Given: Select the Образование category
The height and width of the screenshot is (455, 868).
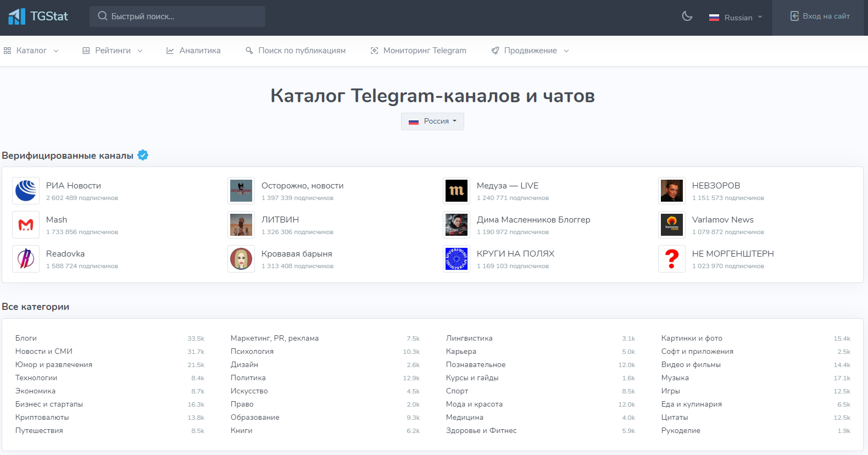Looking at the screenshot, I should pos(255,418).
